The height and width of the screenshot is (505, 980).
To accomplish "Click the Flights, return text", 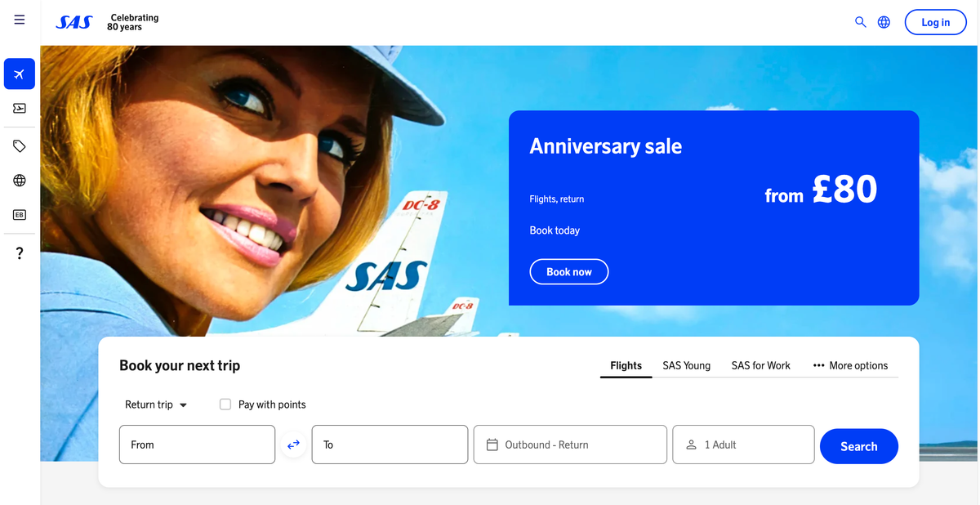I will [557, 199].
